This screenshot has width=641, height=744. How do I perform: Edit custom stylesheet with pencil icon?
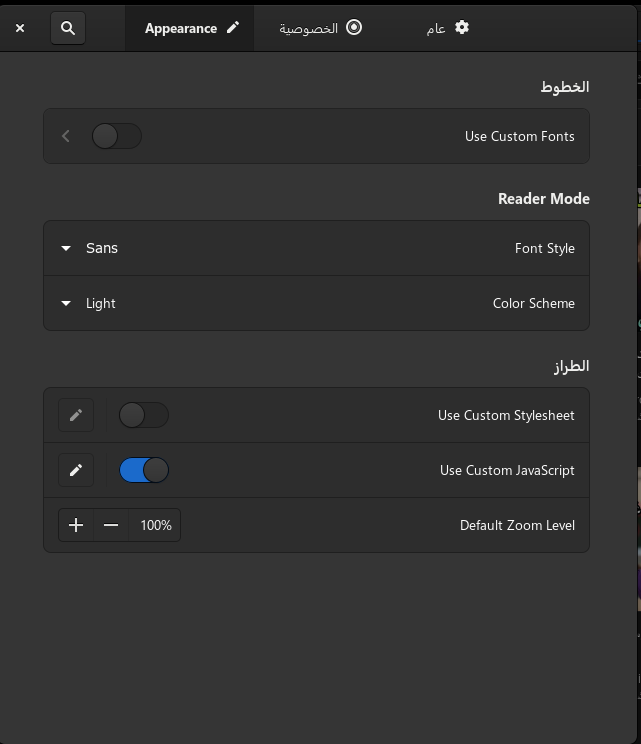(76, 415)
